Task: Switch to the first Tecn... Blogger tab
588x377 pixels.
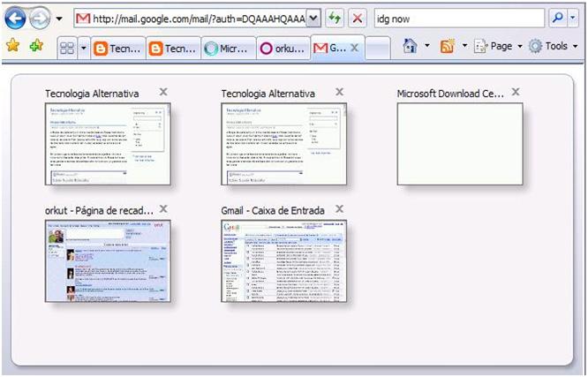Action: click(118, 48)
